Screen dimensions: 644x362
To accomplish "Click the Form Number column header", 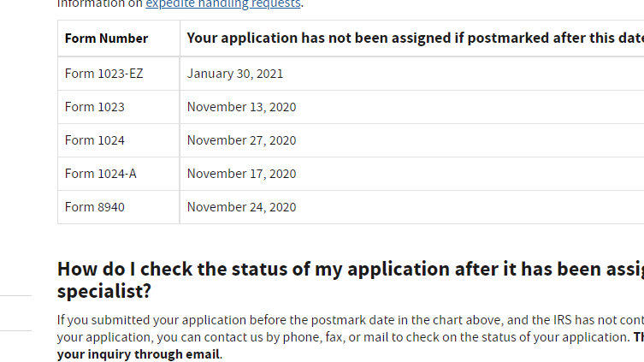I will (106, 39).
